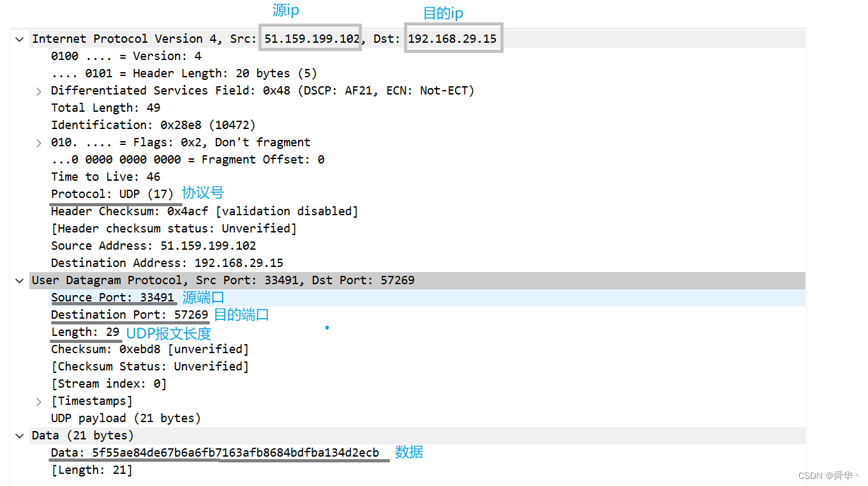Select the UDP Length: 29 row
The image size is (868, 486).
tap(86, 332)
